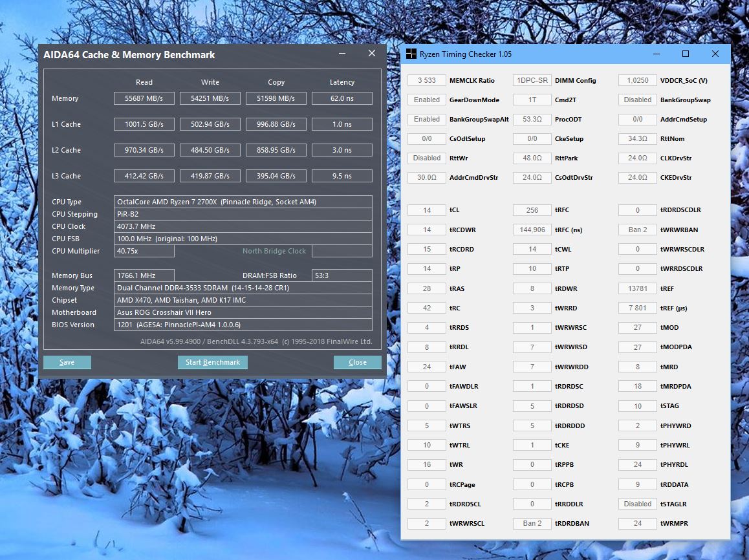The height and width of the screenshot is (560, 749).
Task: Click the DIMM Config value 1DPC-SR
Action: [x=532, y=80]
